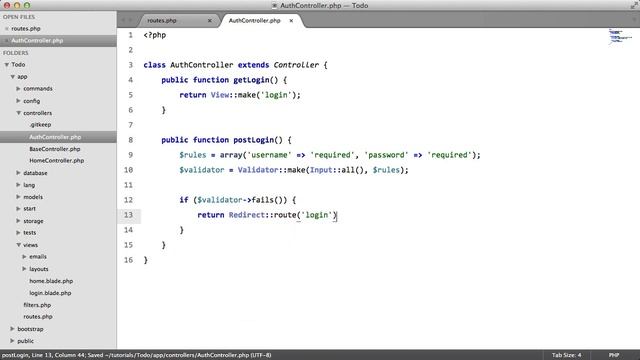Expand the commands folder
The width and height of the screenshot is (640, 360).
coord(18,89)
